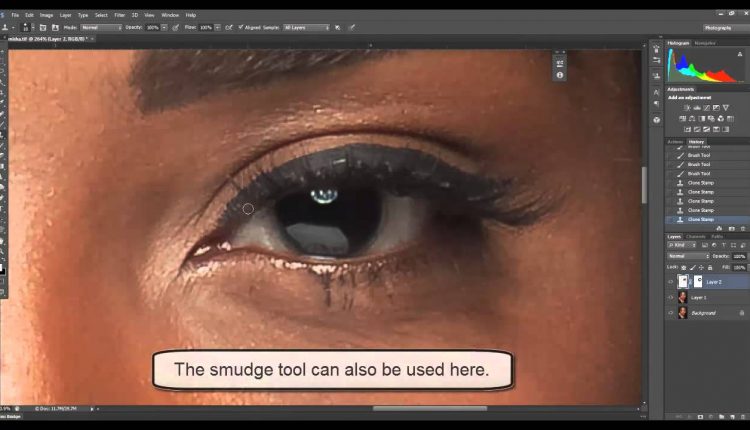750x430 pixels.
Task: Toggle ignore adjustment layers icon when cloning
Action: (x=338, y=28)
